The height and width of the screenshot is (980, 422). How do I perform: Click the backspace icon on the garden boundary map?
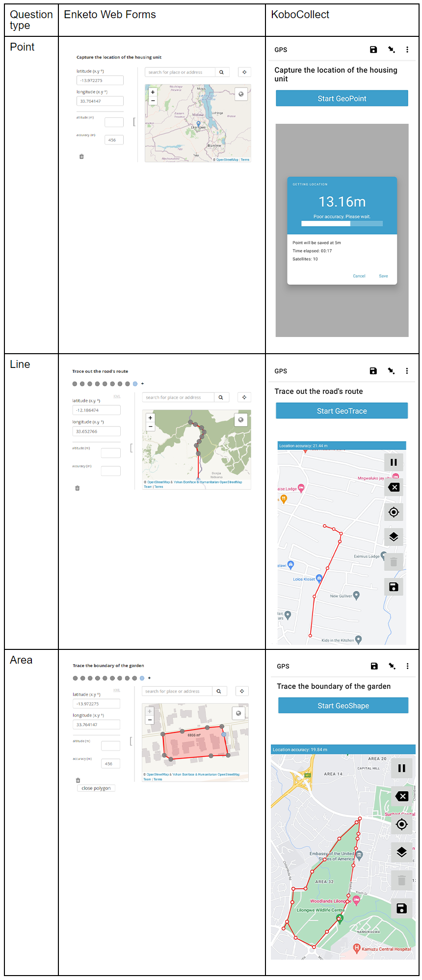(x=401, y=796)
